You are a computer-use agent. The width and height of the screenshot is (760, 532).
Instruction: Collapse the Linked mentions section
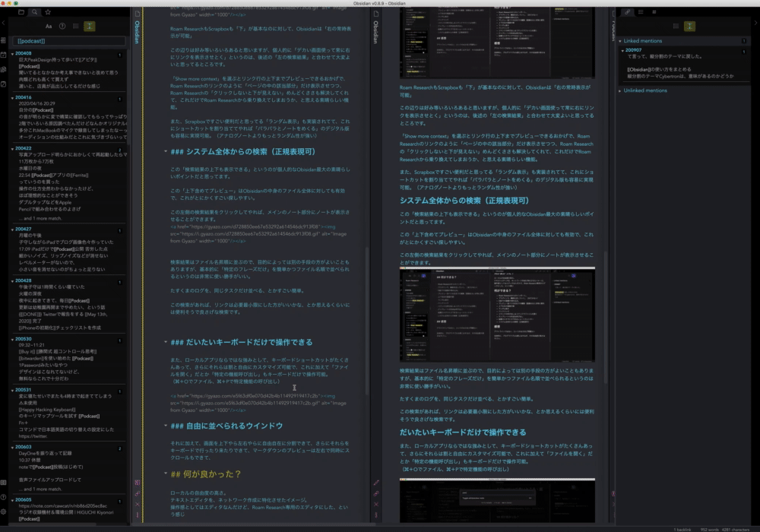tap(620, 40)
